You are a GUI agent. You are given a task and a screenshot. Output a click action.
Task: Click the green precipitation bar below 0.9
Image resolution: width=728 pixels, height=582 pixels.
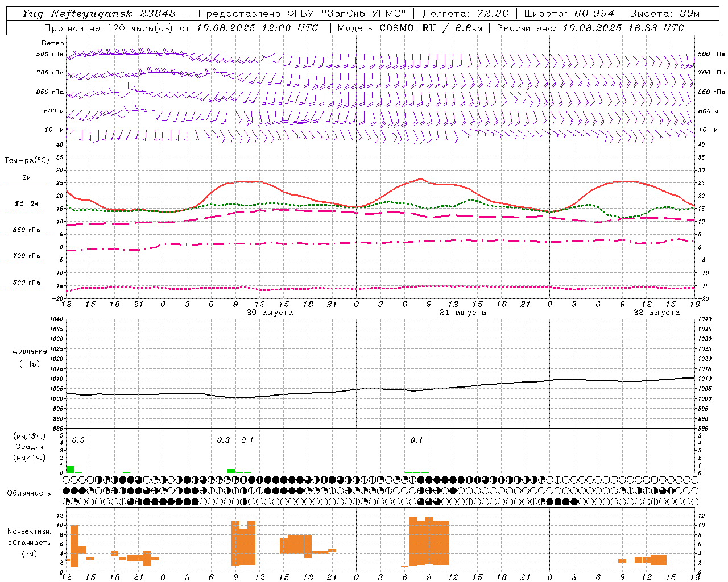point(70,469)
